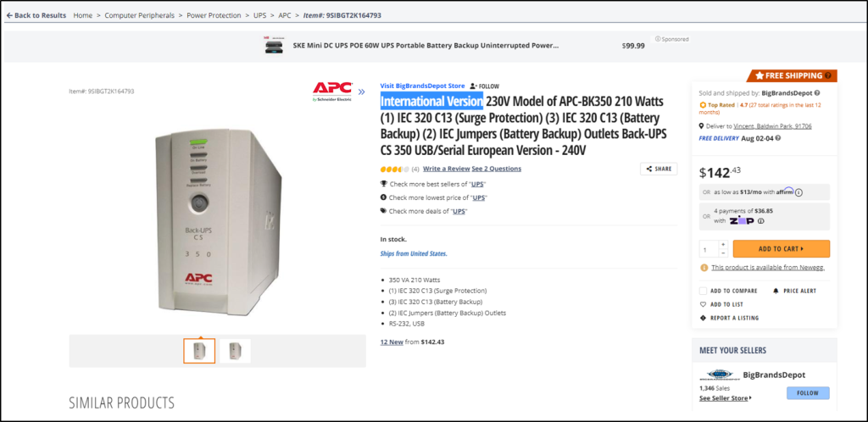Click ADD TO CART button
Viewport: 868px width, 422px height.
(x=781, y=249)
